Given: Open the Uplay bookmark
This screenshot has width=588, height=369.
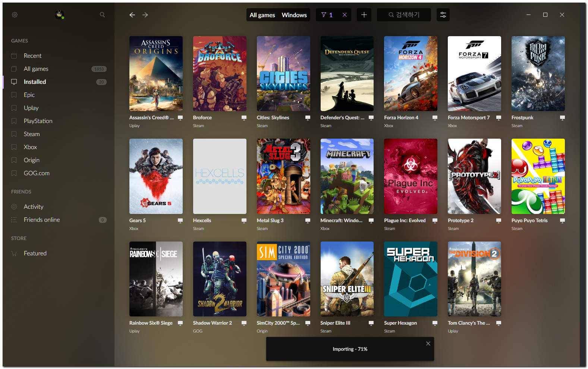Looking at the screenshot, I should click(59, 108).
